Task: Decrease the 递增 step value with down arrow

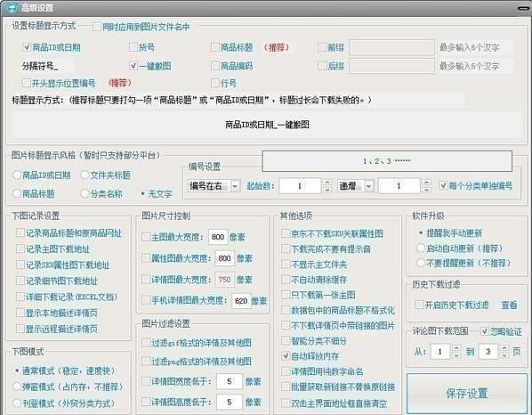Action: pos(426,190)
